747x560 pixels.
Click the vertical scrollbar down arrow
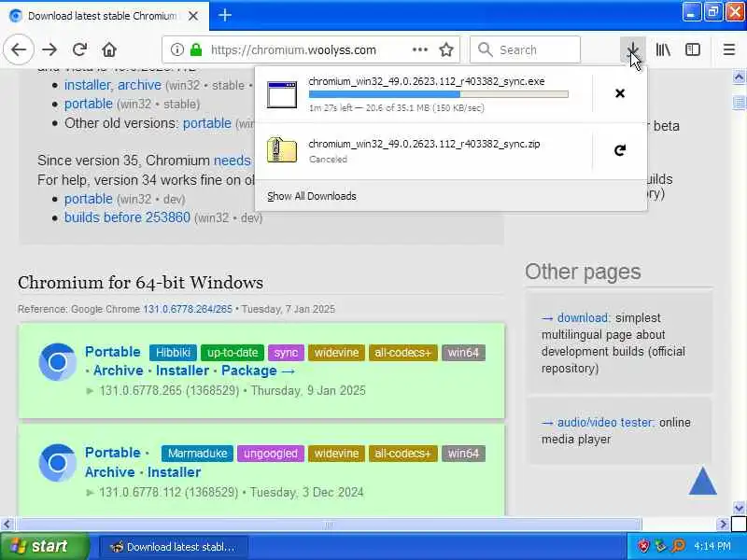(x=739, y=508)
